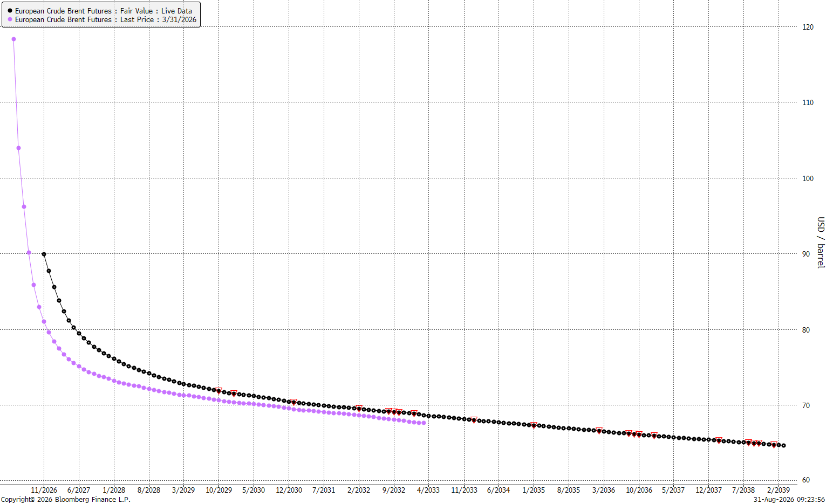
Task: Click the last purple data point near 4/2033
Action: tap(424, 423)
